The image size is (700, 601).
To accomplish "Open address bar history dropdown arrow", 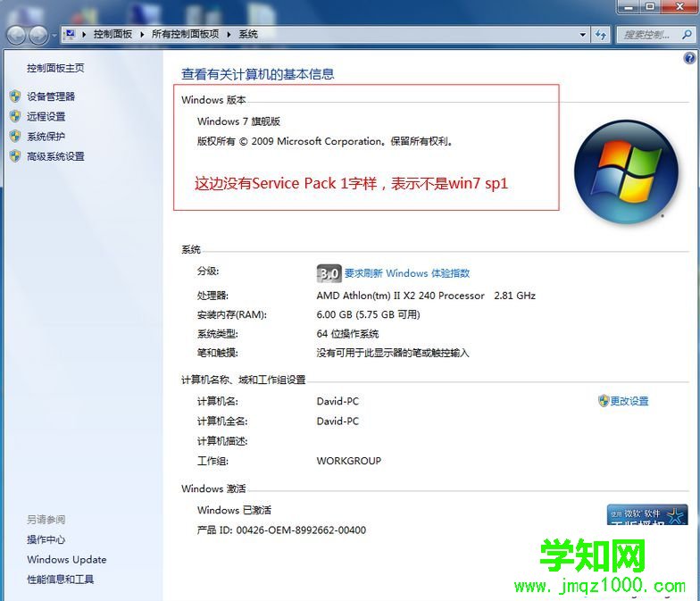I will coord(582,34).
